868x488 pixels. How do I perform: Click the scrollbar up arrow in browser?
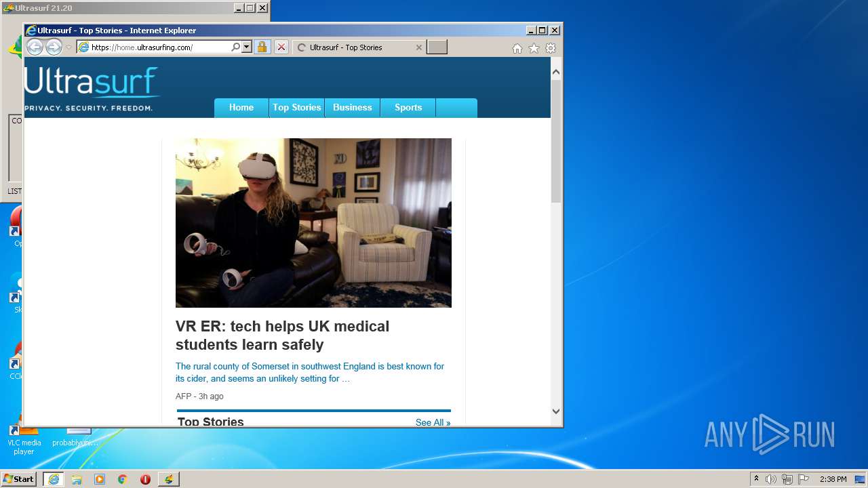pyautogui.click(x=556, y=72)
